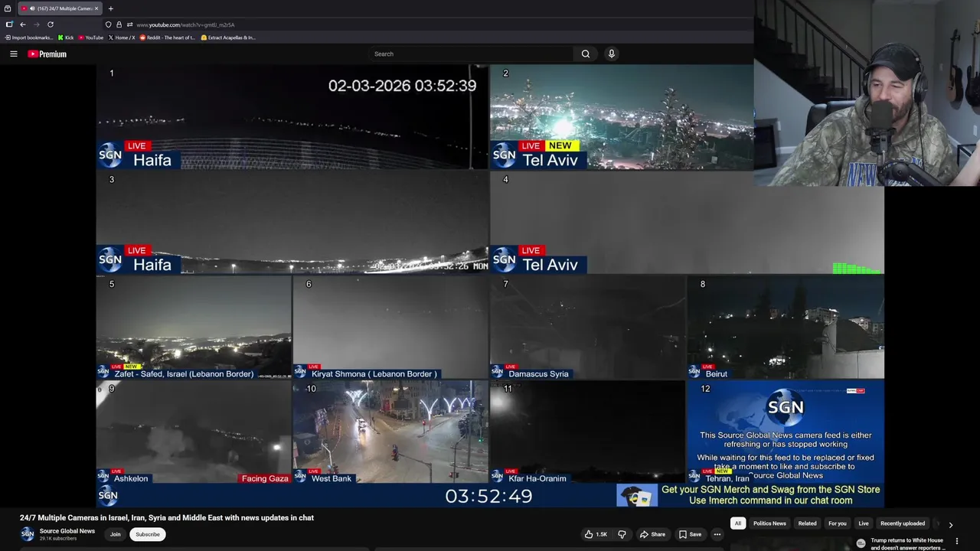This screenshot has width=980, height=551.
Task: Open options for Trump returns video
Action: click(956, 541)
